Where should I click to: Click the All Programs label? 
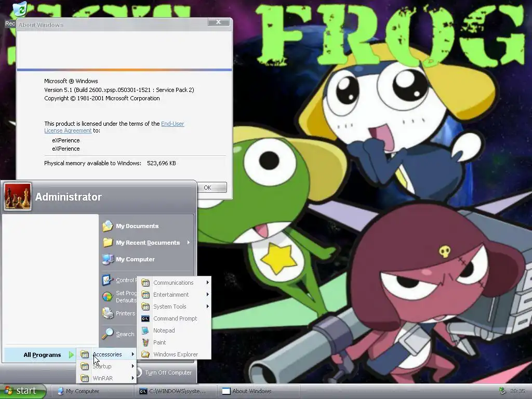point(43,355)
